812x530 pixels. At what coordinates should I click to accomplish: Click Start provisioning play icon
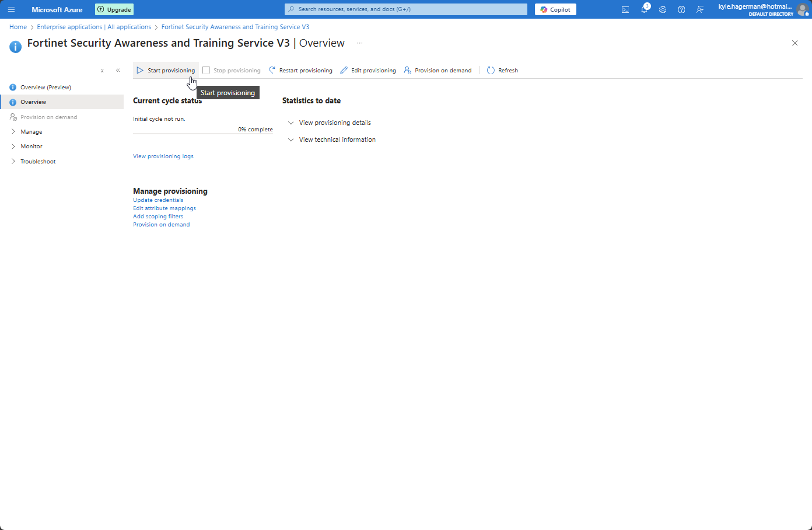[140, 70]
